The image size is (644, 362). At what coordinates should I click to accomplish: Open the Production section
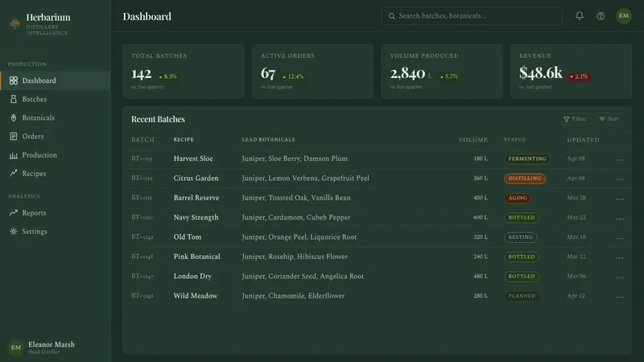pos(55,155)
